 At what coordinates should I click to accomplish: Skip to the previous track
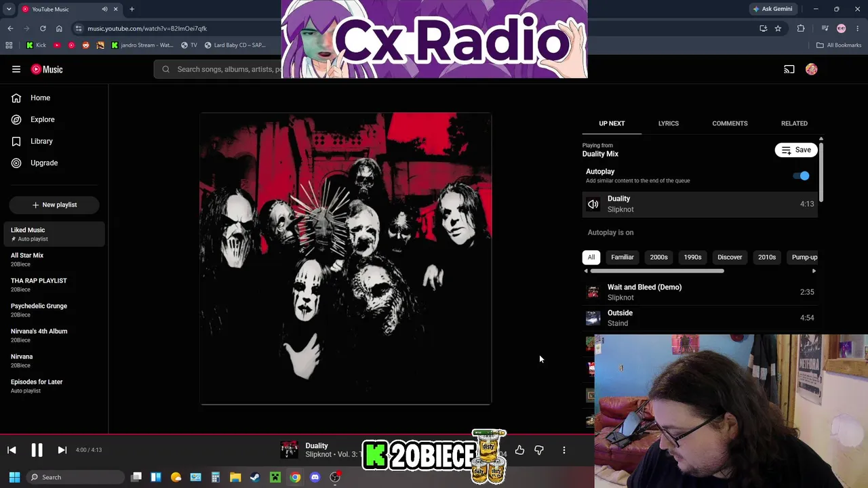point(12,450)
